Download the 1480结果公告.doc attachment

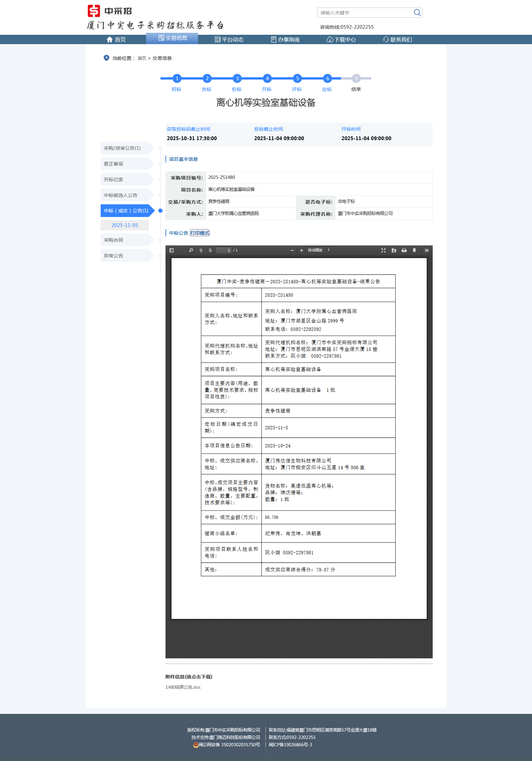pyautogui.click(x=183, y=687)
